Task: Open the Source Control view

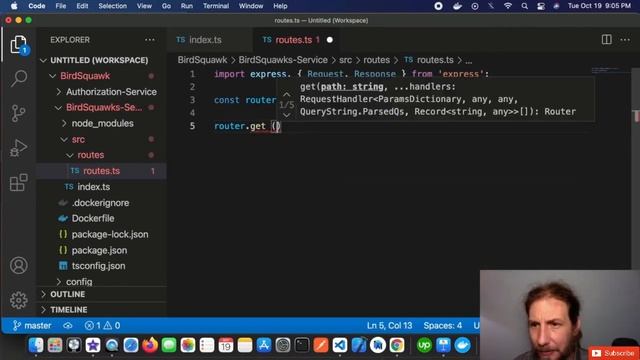Action: click(18, 113)
